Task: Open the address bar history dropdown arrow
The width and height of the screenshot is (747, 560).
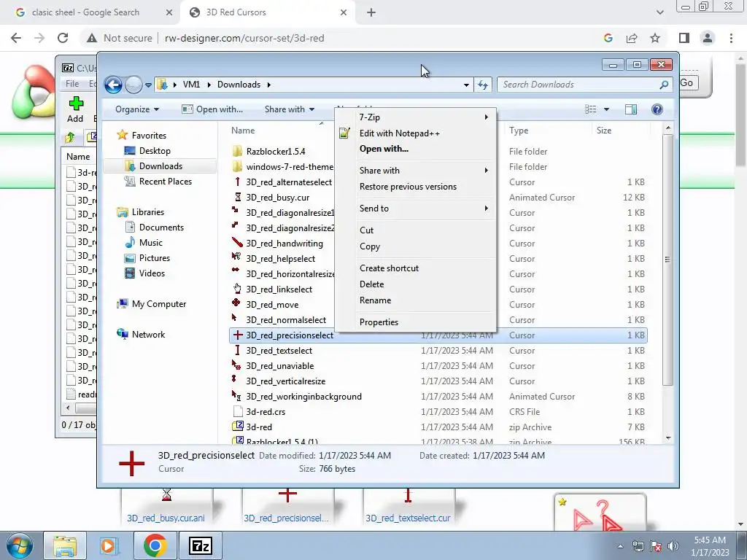Action: coord(466,85)
